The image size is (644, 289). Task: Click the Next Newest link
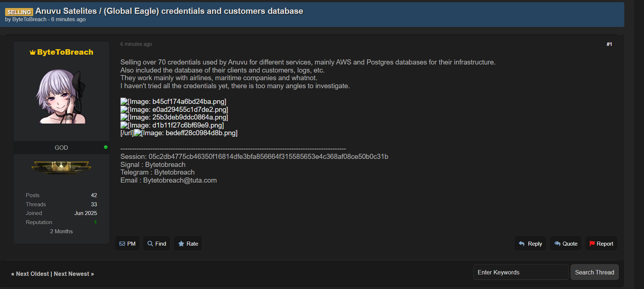coord(73,274)
